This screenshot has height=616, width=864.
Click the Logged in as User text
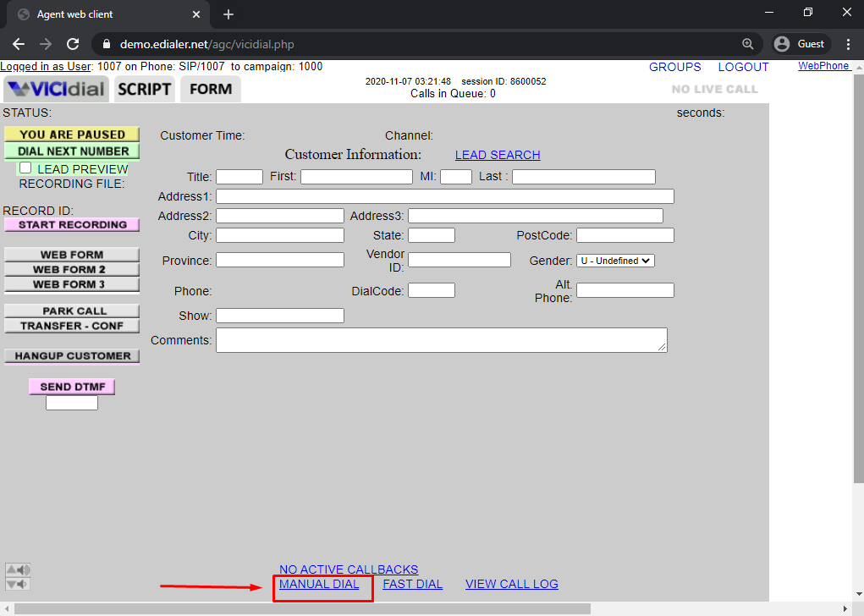(x=46, y=67)
